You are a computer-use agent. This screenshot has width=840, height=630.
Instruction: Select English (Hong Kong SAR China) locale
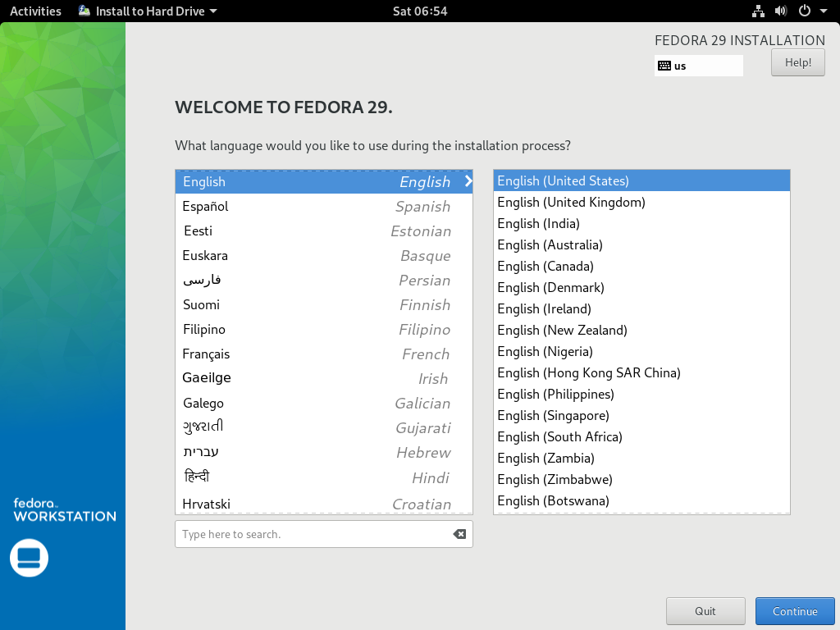pos(641,373)
